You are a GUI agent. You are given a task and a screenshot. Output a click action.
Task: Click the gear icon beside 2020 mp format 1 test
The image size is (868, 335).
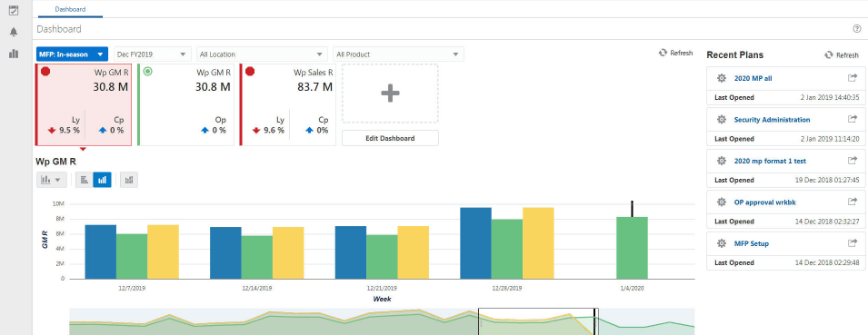pyautogui.click(x=722, y=161)
